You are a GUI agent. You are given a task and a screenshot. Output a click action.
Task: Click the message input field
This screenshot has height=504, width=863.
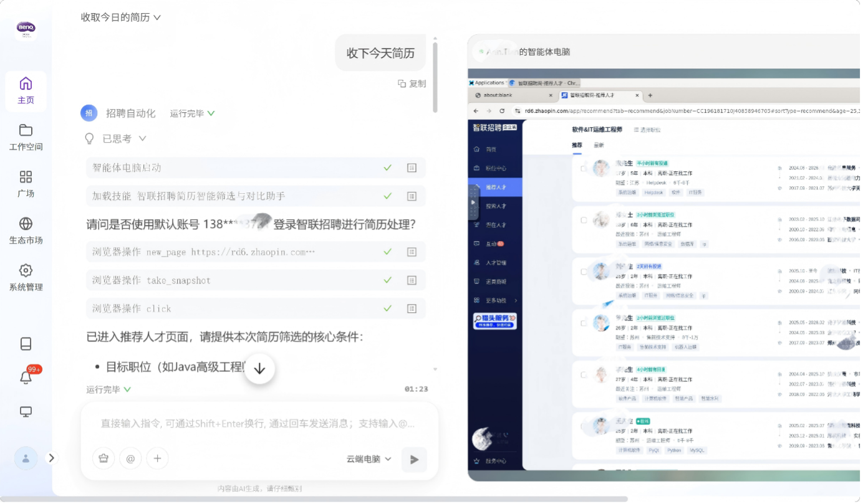(258, 424)
